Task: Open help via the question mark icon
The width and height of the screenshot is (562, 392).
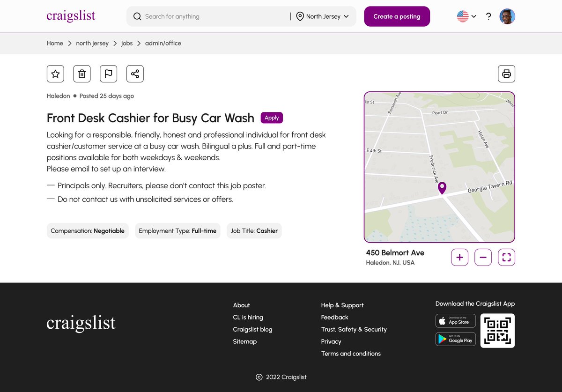Action: click(x=488, y=16)
